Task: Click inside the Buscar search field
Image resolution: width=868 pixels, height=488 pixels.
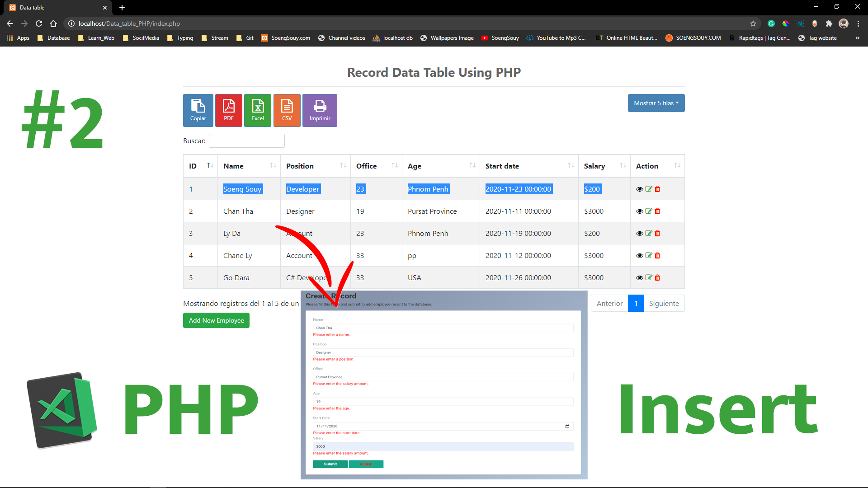Action: 246,141
